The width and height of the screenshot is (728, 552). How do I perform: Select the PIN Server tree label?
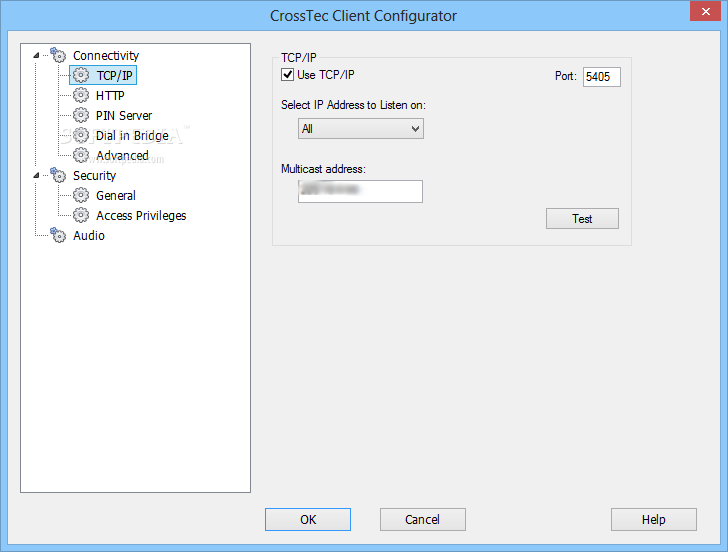[x=124, y=116]
